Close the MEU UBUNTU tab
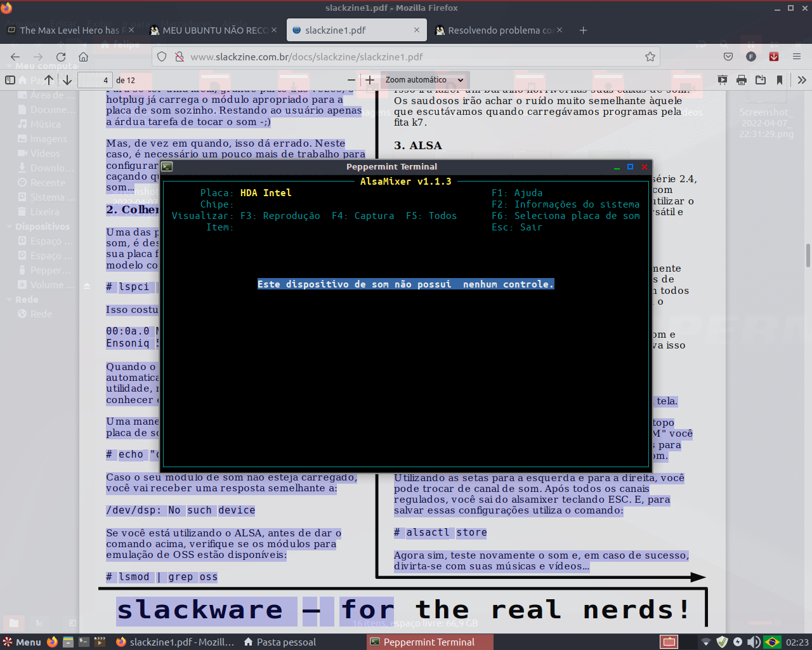812x650 pixels. 274,30
